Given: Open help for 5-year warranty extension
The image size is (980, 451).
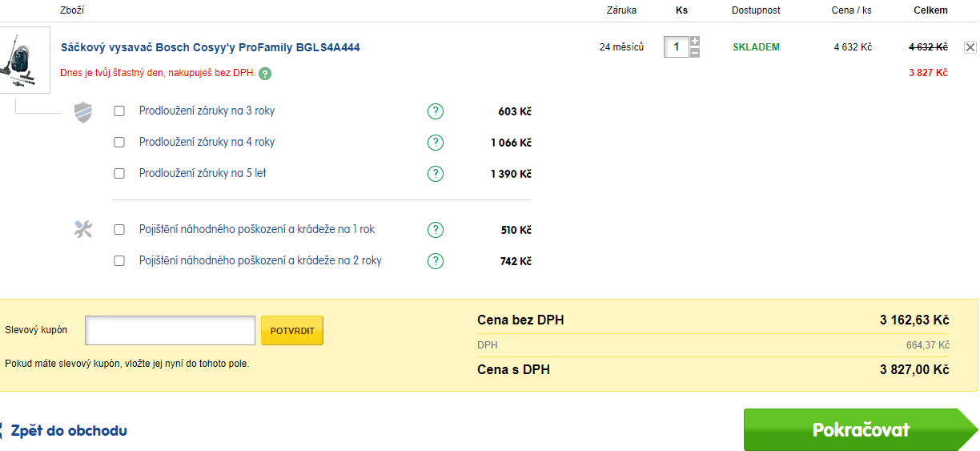Looking at the screenshot, I should pos(436,174).
